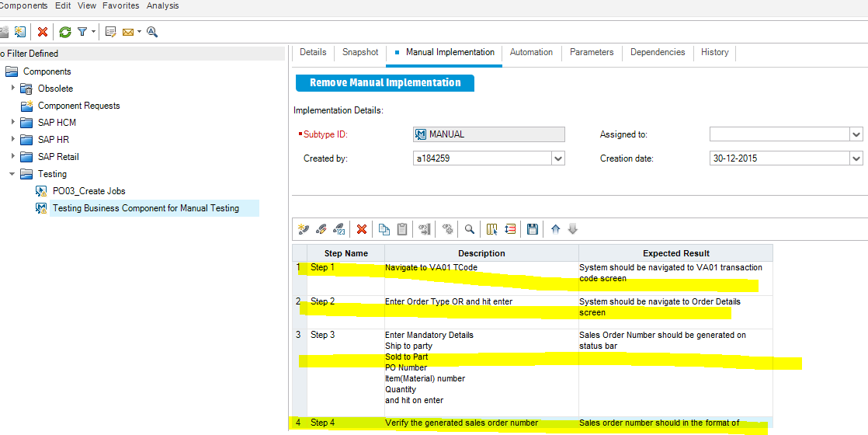Click 'Sales Order Number should be generated' expected result

click(x=676, y=372)
